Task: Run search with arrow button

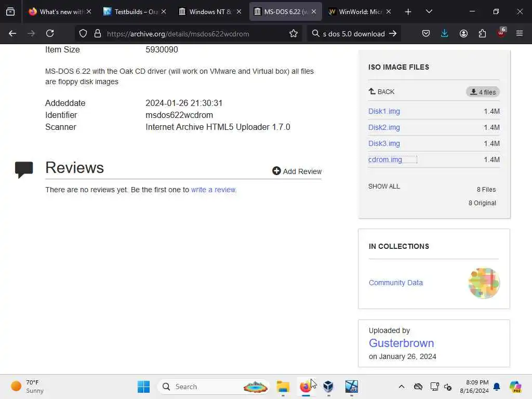Action: (x=393, y=34)
